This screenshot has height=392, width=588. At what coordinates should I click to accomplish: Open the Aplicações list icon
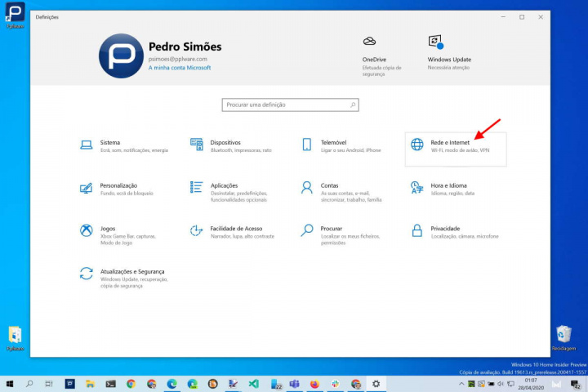click(x=196, y=188)
